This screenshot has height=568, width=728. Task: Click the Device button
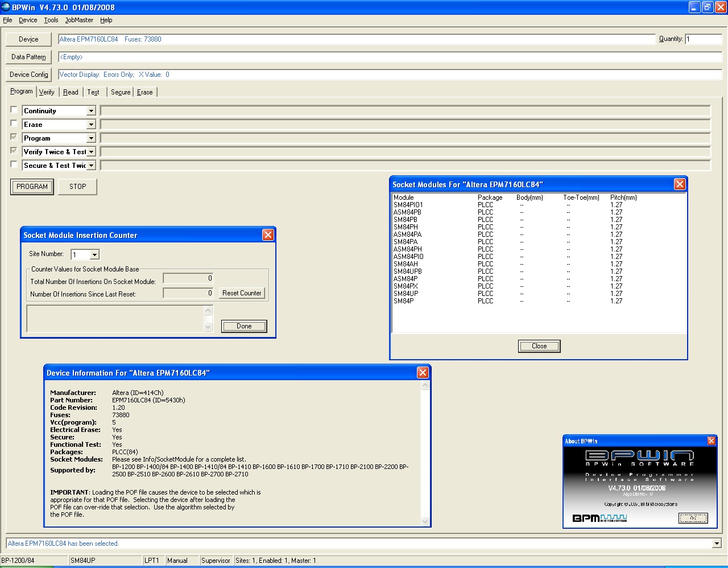(x=28, y=39)
